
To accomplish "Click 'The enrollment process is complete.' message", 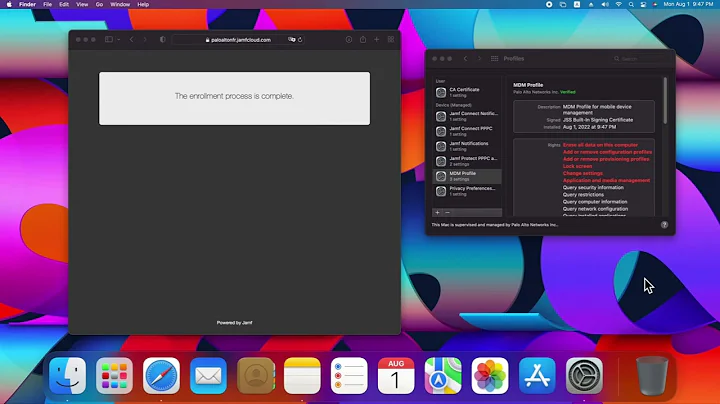I will pos(234,96).
